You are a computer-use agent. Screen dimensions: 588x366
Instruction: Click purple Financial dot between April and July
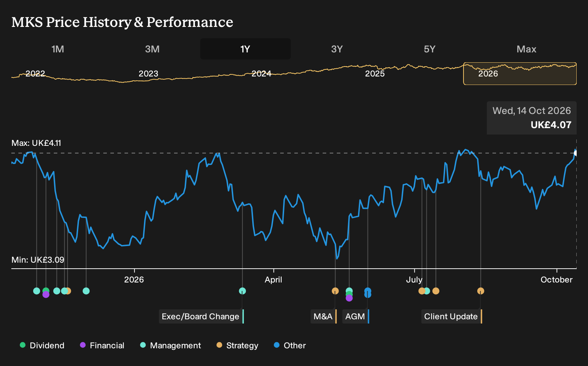(349, 298)
